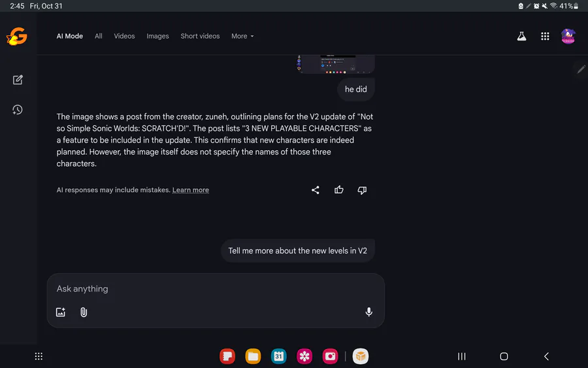Viewport: 588px width, 368px height.
Task: Tap the "he did" message bubble
Action: pyautogui.click(x=356, y=90)
